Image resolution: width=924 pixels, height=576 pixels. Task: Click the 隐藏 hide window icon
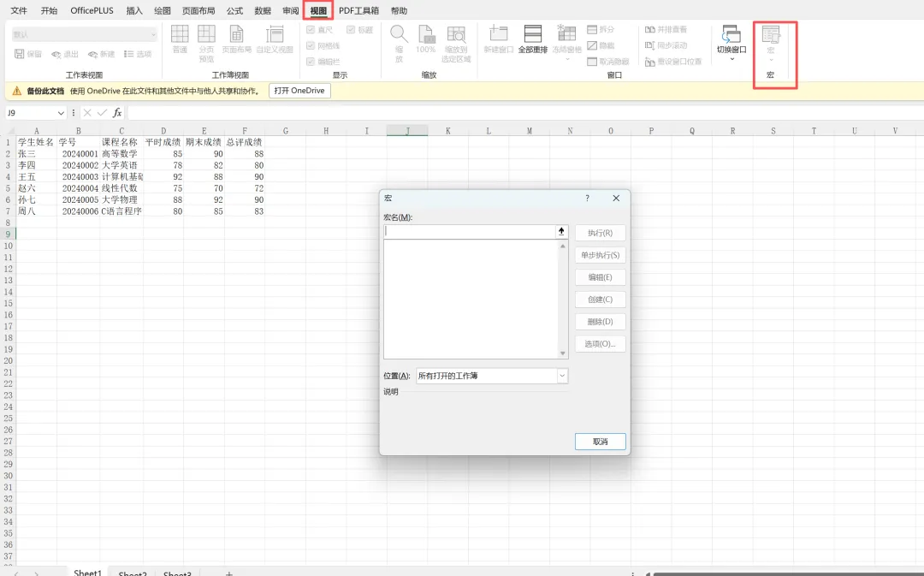(x=592, y=45)
